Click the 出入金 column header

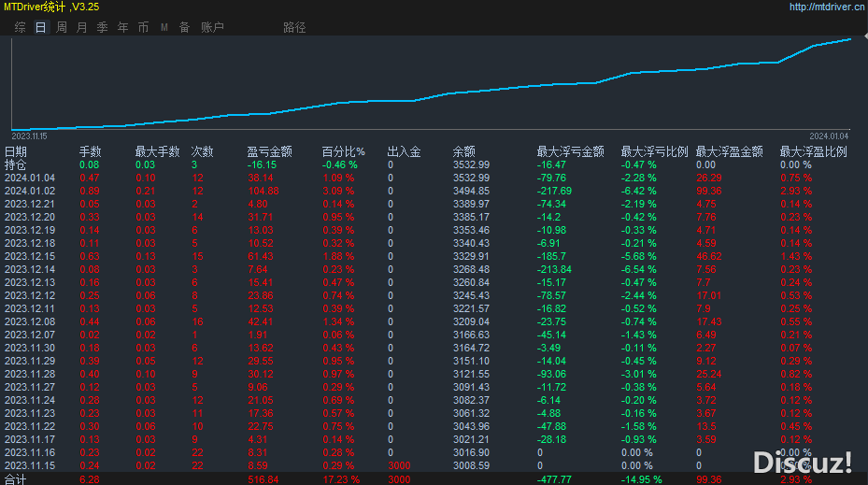(405, 151)
